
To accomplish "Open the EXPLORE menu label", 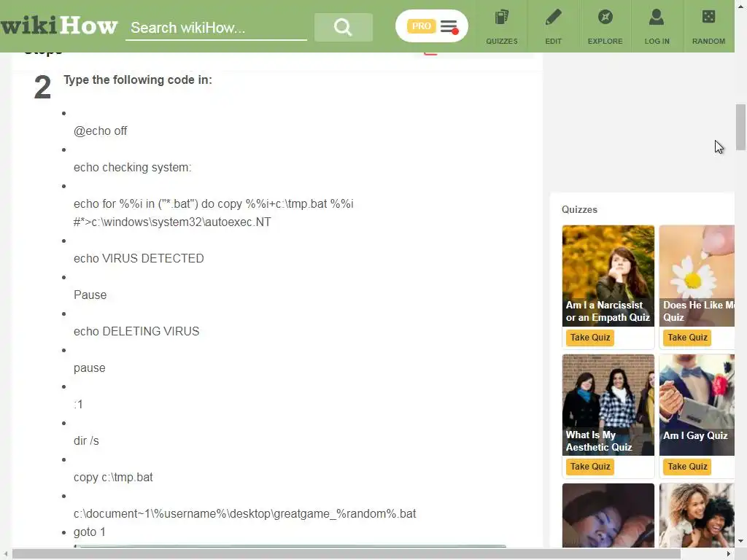I will (605, 42).
